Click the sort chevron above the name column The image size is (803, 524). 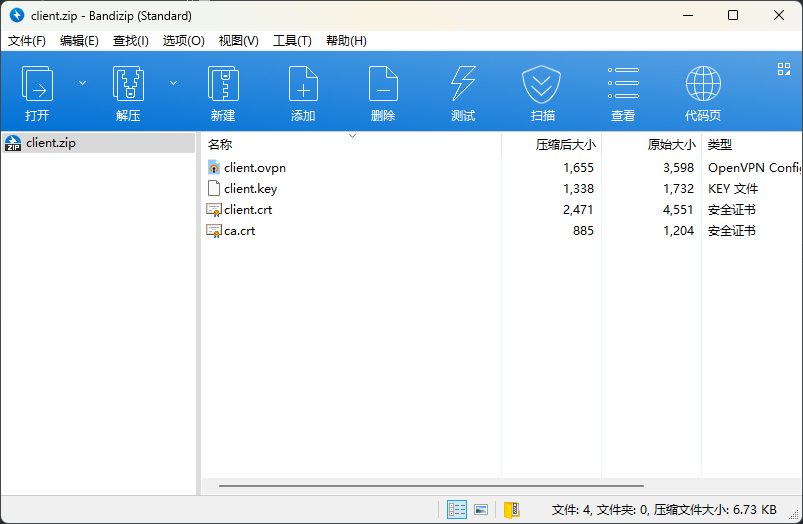[352, 136]
